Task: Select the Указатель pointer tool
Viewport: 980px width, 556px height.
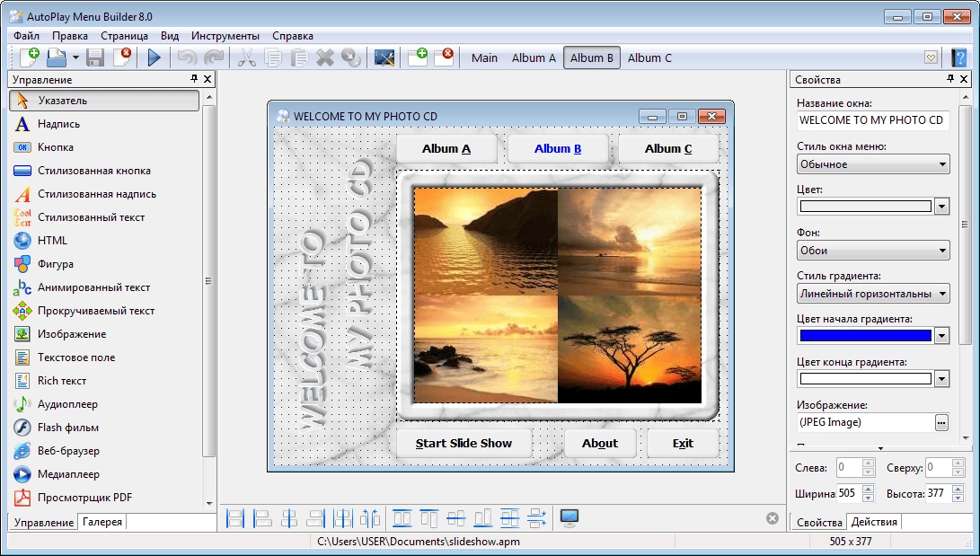Action: 104,101
